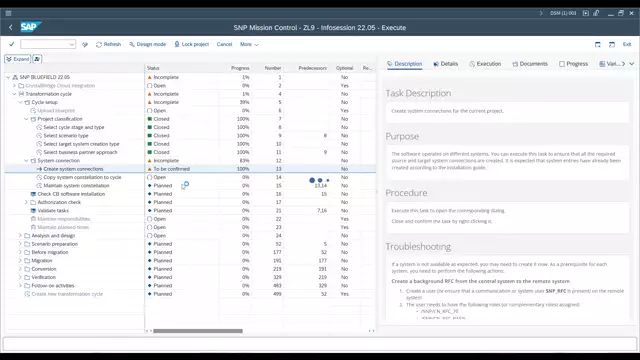Open the Progress tab

point(573,64)
